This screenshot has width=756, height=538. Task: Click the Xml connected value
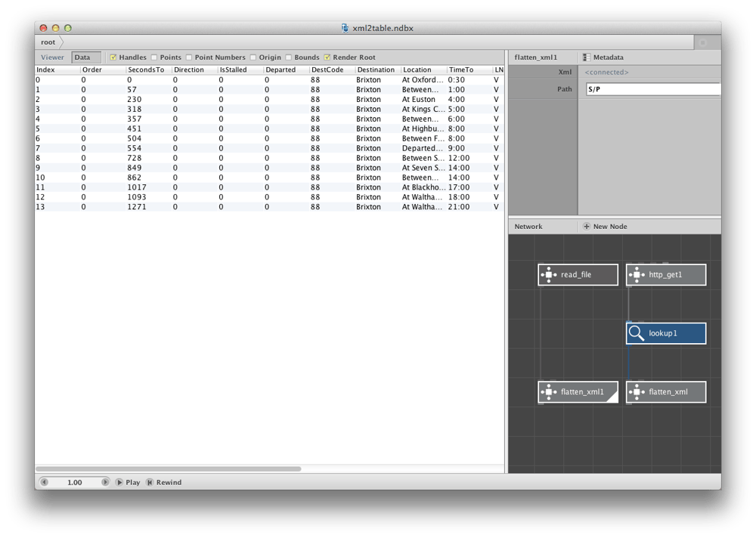click(x=606, y=72)
